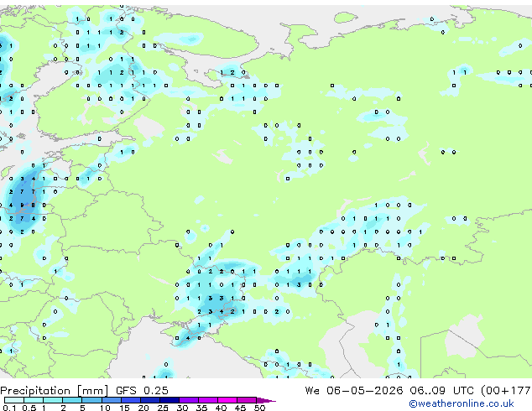This screenshot has width=532, height=411.
Task: Select the 35–40 mm magenta swatch
Action: pyautogui.click(x=207, y=400)
